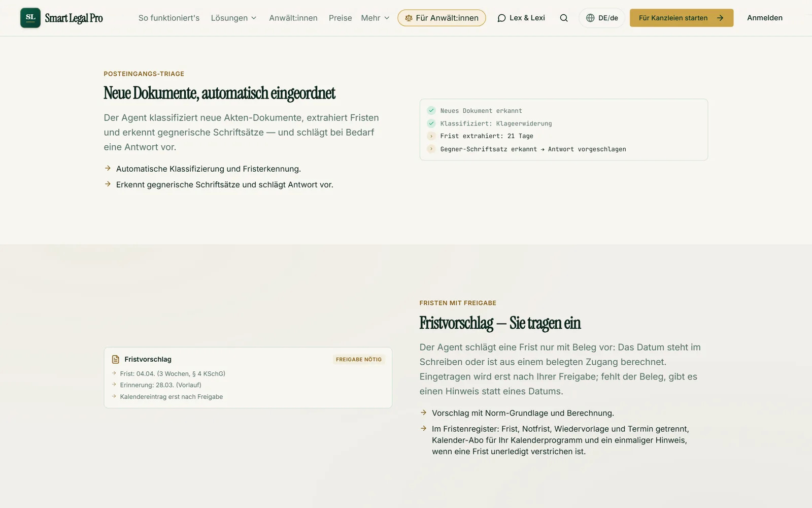812x508 pixels.
Task: Click 'Kalendereintrag erst nach Freigabe' line
Action: 172,397
